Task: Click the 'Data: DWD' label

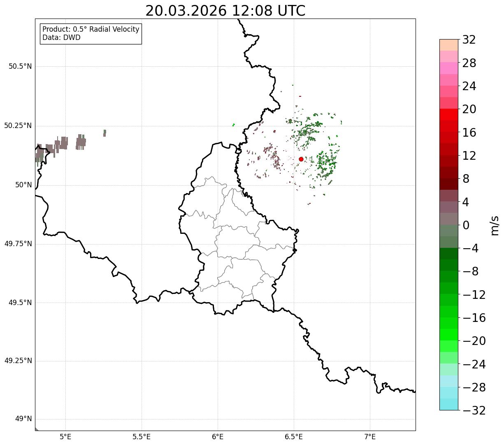Action: 61,37
